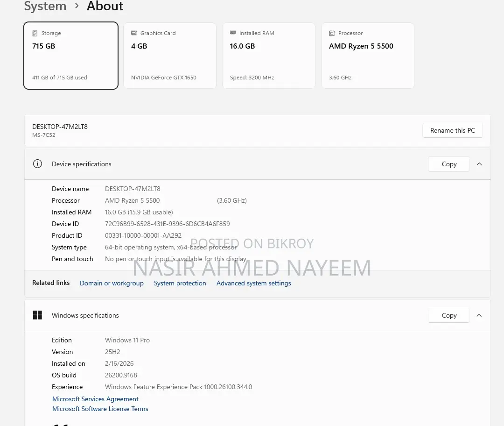Open Microsoft Software License Terms link
The width and height of the screenshot is (504, 426).
[100, 409]
